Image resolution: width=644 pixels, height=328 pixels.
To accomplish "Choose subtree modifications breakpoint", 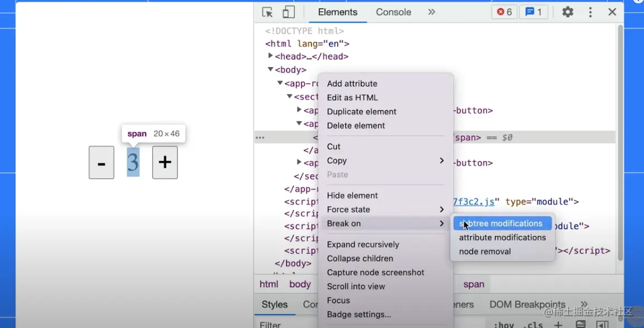I will click(x=502, y=224).
